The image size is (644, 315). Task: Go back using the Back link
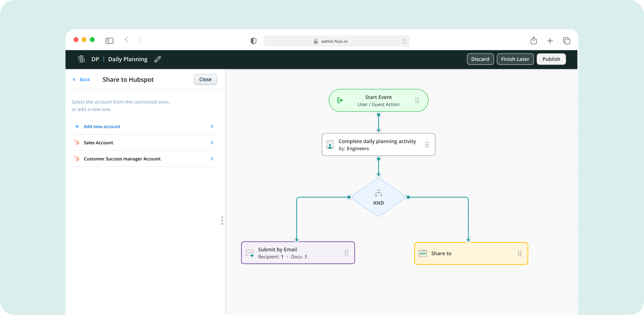coord(82,79)
